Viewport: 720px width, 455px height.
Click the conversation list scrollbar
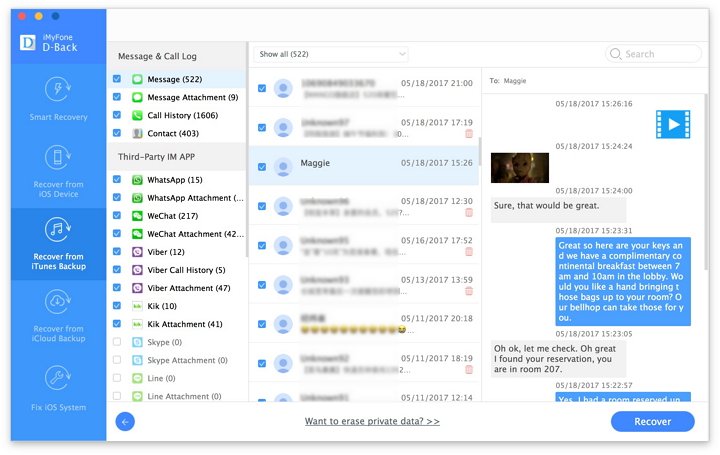(480, 152)
